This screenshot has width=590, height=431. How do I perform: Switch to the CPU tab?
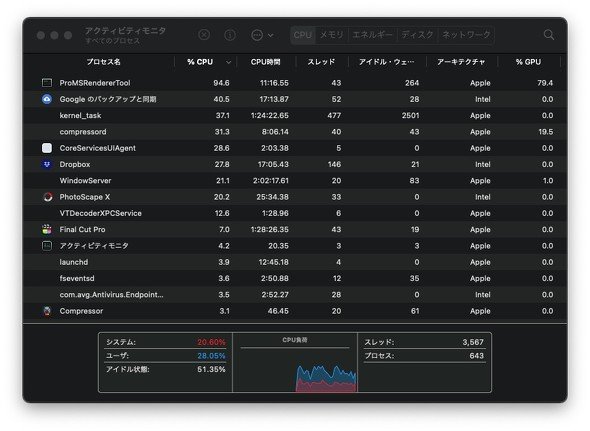303,35
